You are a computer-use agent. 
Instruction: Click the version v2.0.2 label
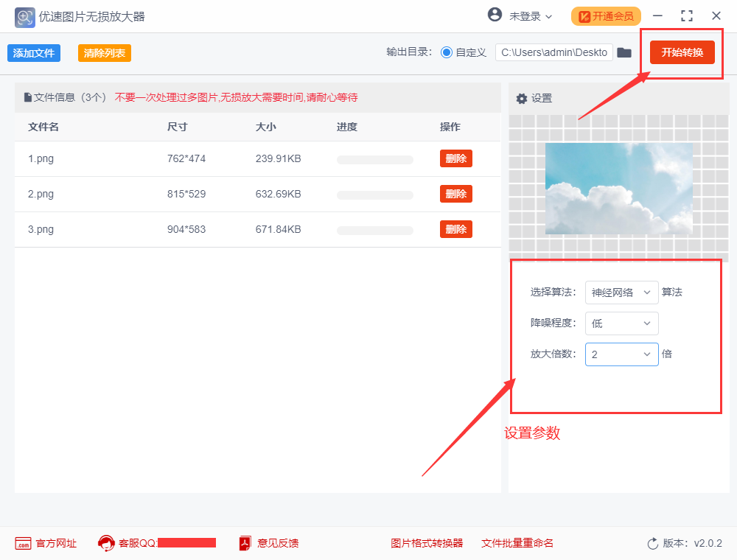coord(692,544)
